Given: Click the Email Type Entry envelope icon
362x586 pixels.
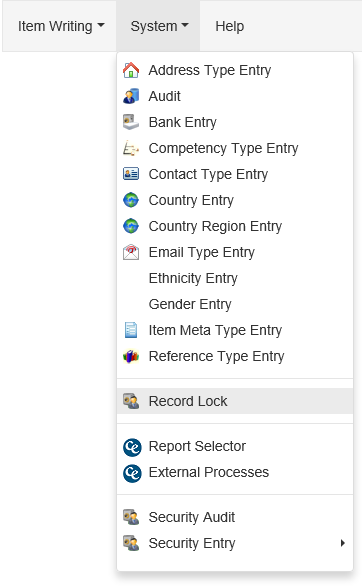Looking at the screenshot, I should pos(131,252).
